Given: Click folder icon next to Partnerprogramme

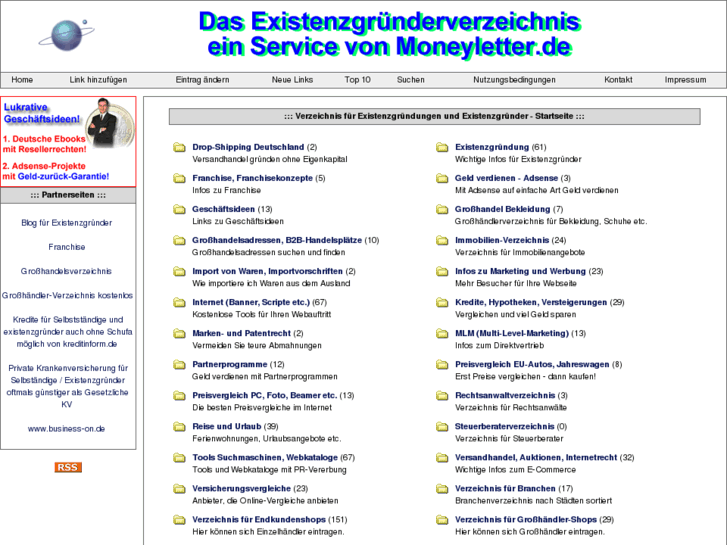Looking at the screenshot, I should point(179,365).
